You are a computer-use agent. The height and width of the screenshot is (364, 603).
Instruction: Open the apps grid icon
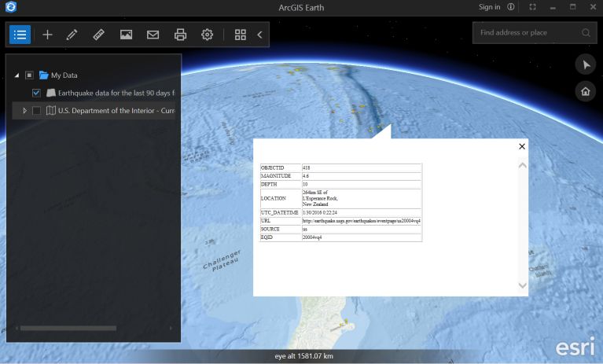click(x=241, y=35)
